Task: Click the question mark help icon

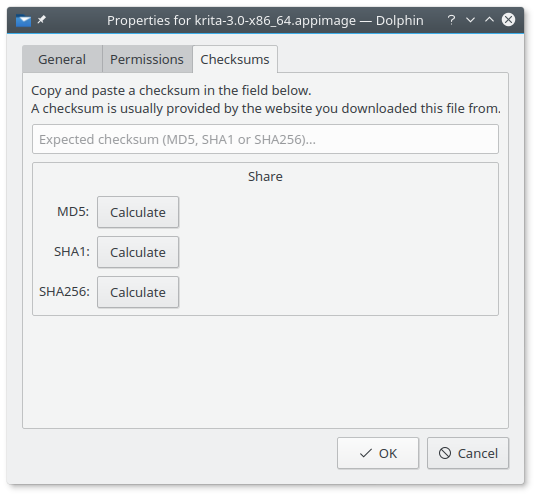Action: [x=452, y=20]
